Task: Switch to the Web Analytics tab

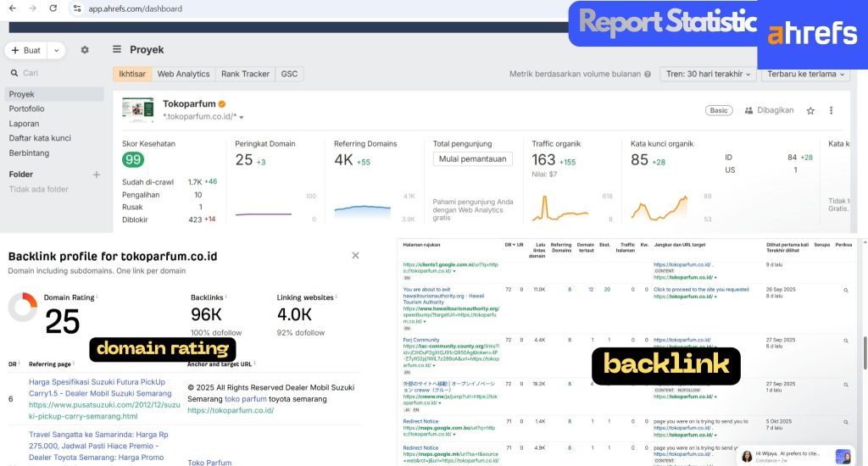Action: coord(183,74)
